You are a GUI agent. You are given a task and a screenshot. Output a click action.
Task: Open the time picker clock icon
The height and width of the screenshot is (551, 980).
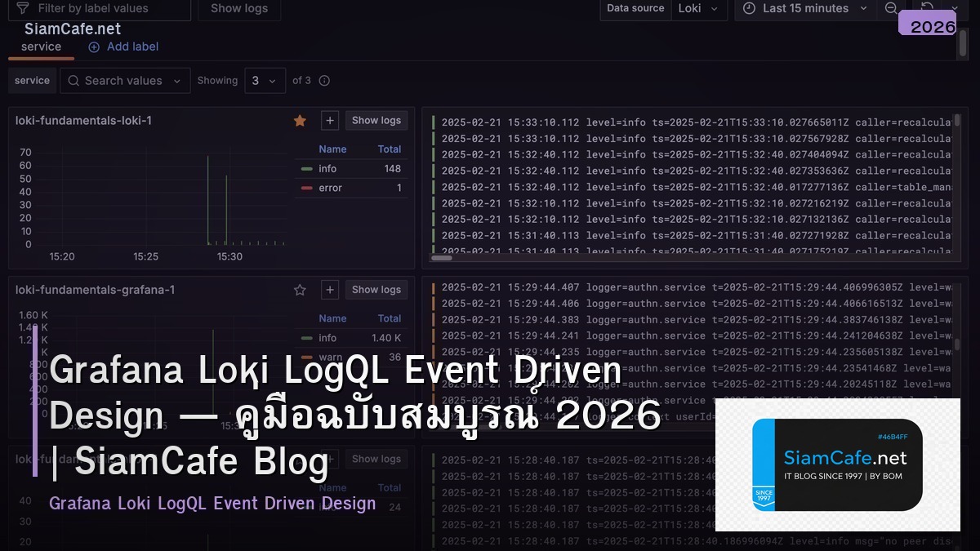click(749, 9)
